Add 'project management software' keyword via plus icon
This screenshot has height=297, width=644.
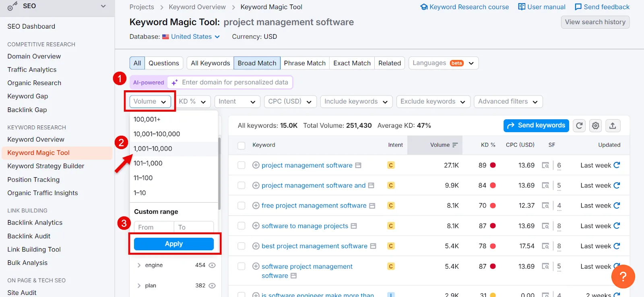click(x=256, y=165)
